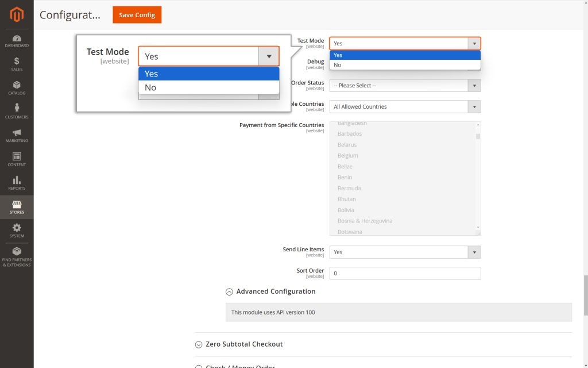Open the All Allowed Countries dropdown
The image size is (588, 368).
405,107
